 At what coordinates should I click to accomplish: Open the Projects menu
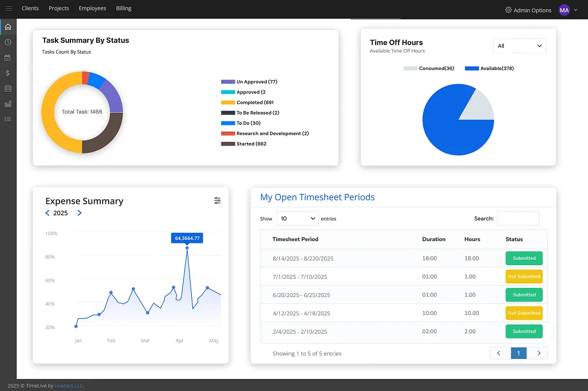59,8
